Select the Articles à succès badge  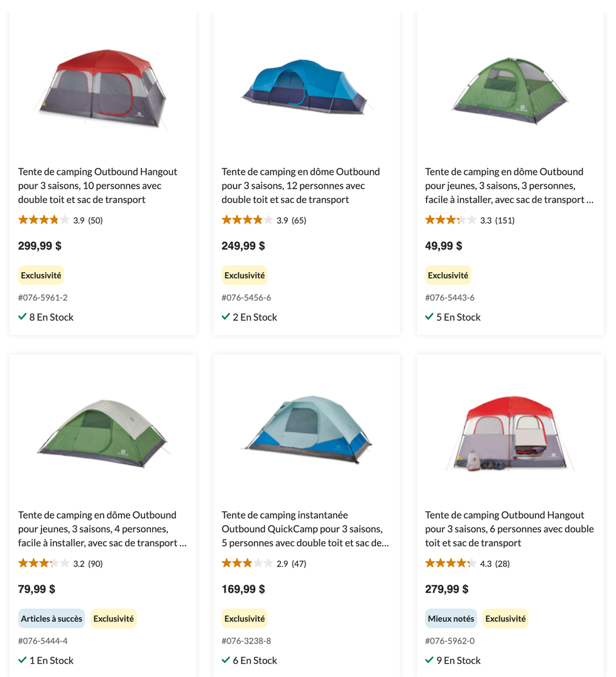point(52,619)
